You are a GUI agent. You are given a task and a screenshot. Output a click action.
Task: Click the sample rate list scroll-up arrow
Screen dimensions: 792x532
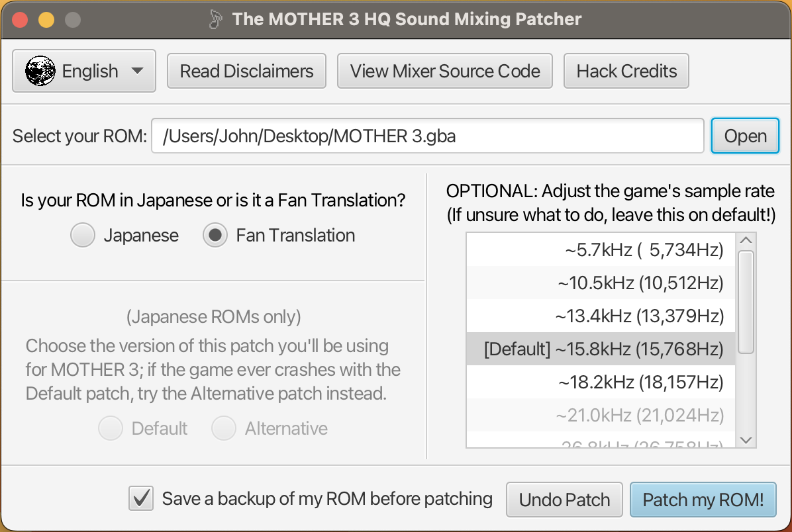tap(746, 240)
